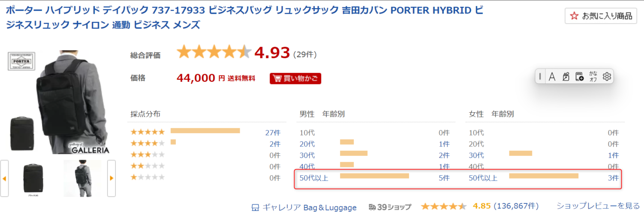Viewport: 644px width, 212px height.
Task: Open IME toolbar settings gear
Action: pos(606,77)
